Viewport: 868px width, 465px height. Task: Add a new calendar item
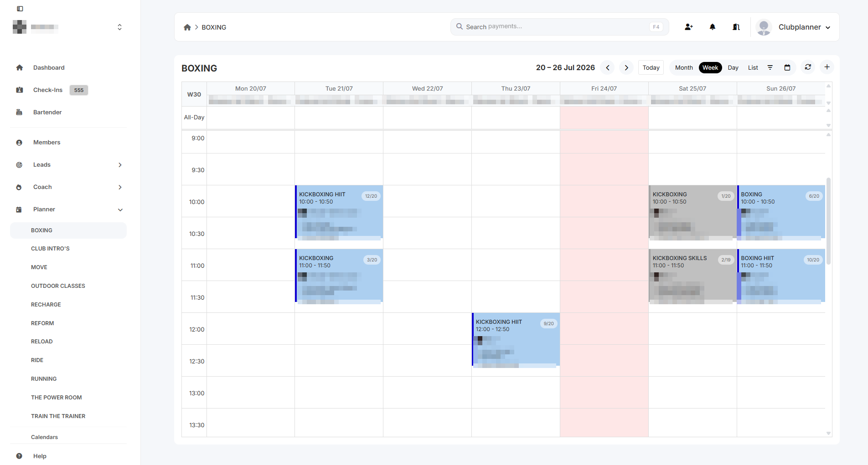(x=827, y=67)
